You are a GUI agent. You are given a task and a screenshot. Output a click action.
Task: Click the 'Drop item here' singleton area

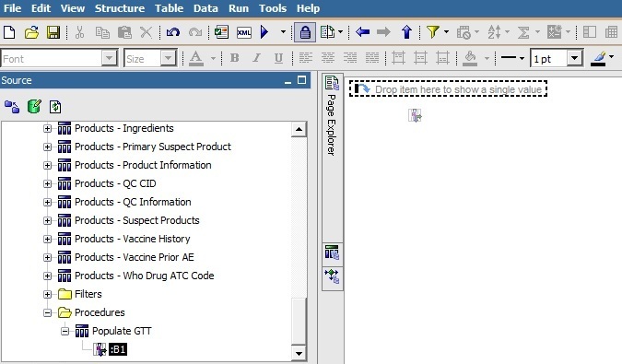448,88
